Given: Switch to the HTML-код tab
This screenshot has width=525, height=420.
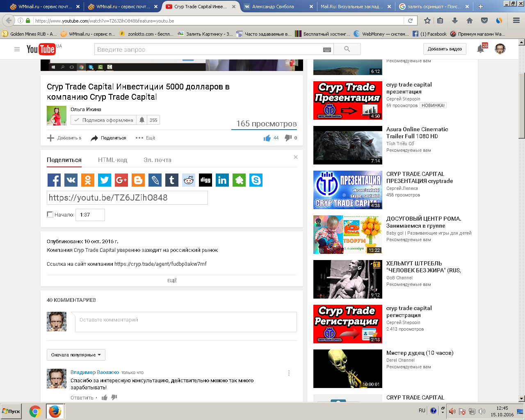Looking at the screenshot, I should pos(112,160).
